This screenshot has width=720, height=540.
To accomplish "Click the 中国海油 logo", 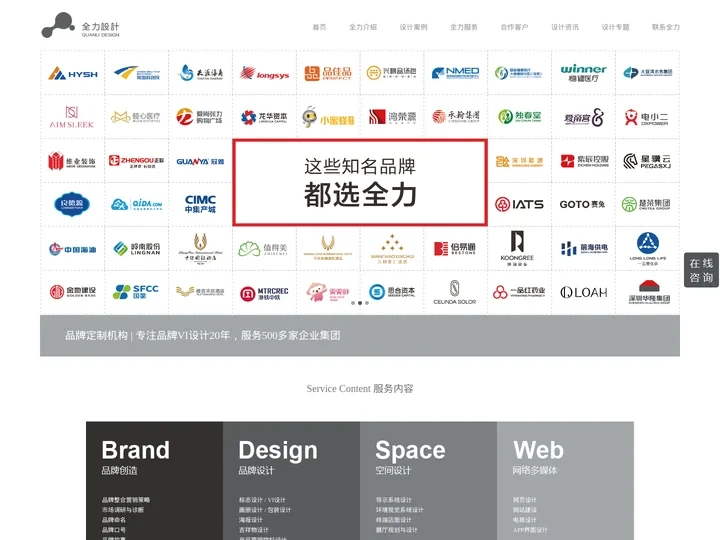I will coord(73,249).
